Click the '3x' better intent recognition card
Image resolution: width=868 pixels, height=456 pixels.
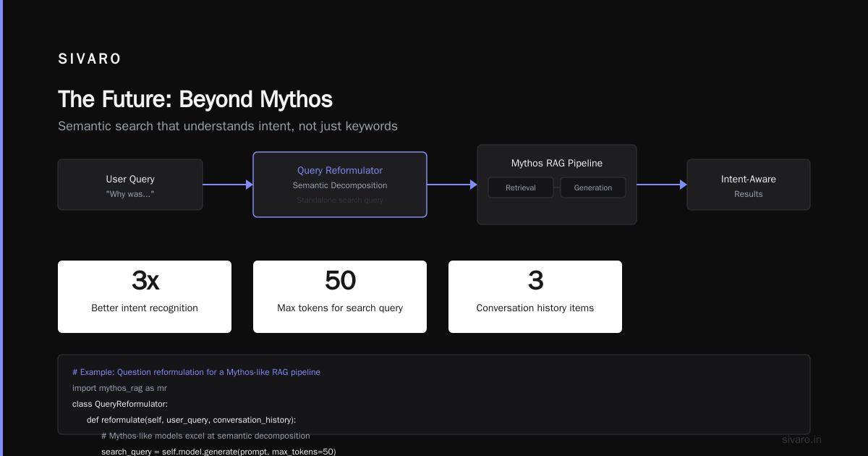coord(145,297)
